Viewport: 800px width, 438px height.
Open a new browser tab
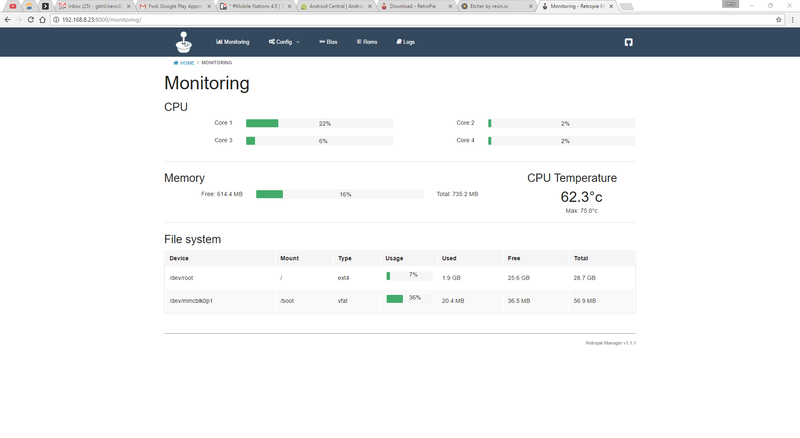pos(627,7)
